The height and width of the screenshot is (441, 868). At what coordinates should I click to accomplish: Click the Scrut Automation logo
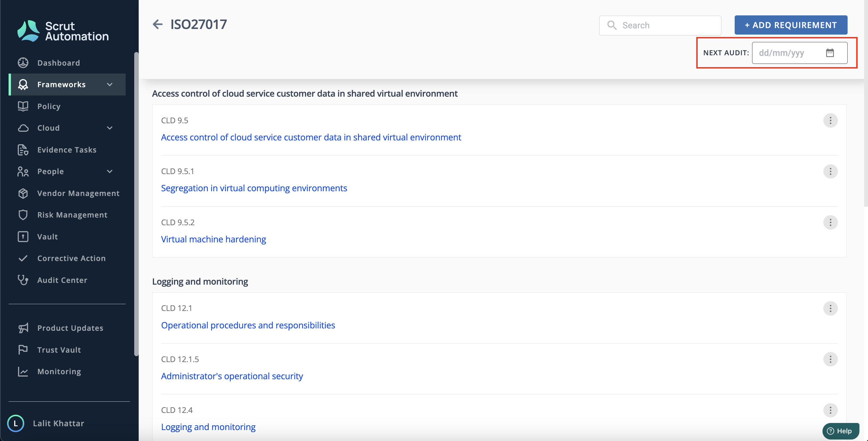click(63, 31)
